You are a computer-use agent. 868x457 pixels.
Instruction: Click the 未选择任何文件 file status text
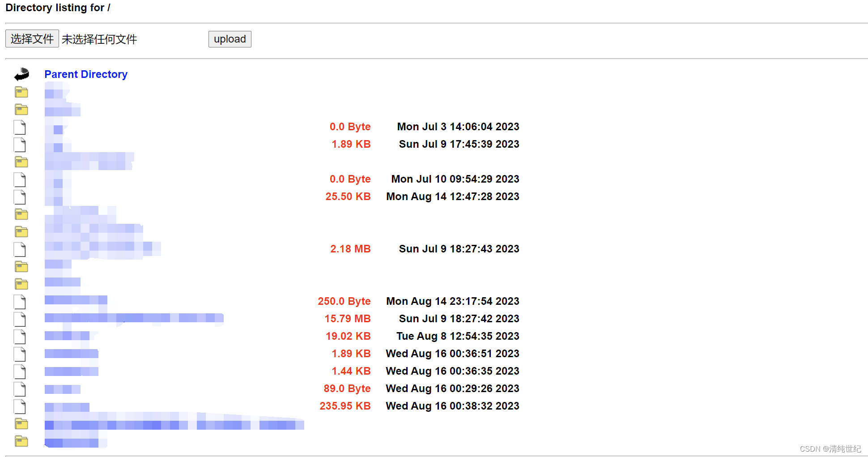point(99,39)
